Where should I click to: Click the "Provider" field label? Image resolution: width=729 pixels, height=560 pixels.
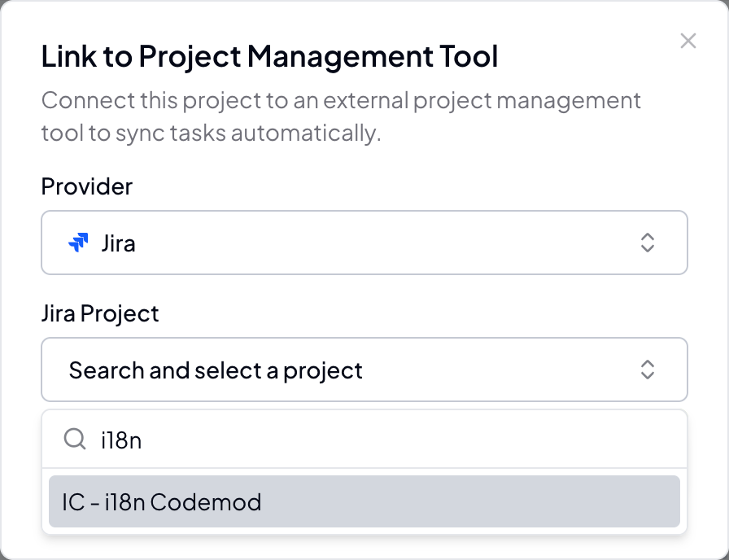[x=86, y=186]
